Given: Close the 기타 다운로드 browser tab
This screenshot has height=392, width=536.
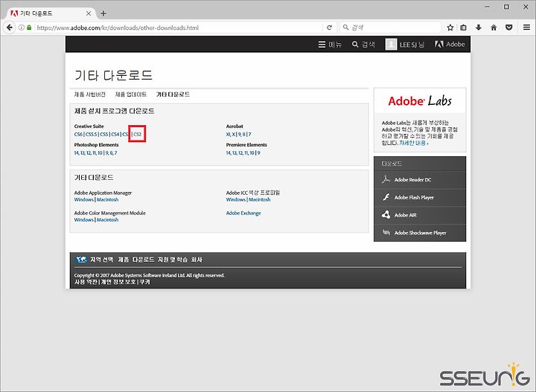Looking at the screenshot, I should click(x=89, y=13).
